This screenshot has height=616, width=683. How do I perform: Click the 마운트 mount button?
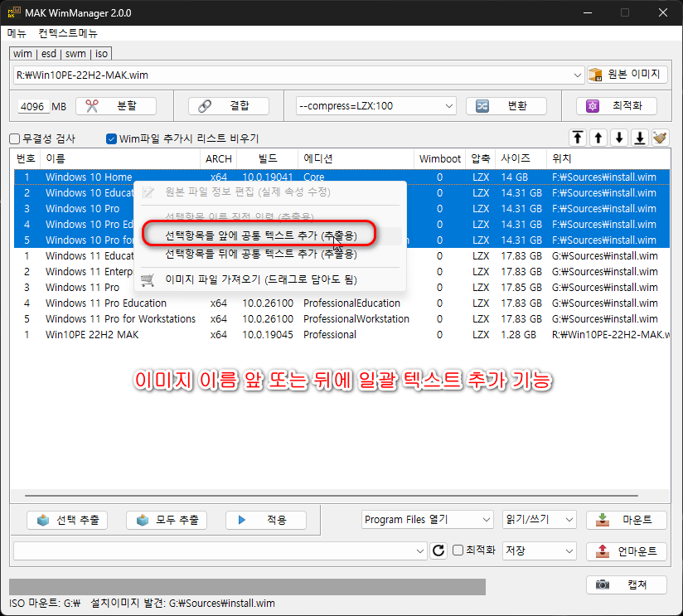tap(627, 520)
